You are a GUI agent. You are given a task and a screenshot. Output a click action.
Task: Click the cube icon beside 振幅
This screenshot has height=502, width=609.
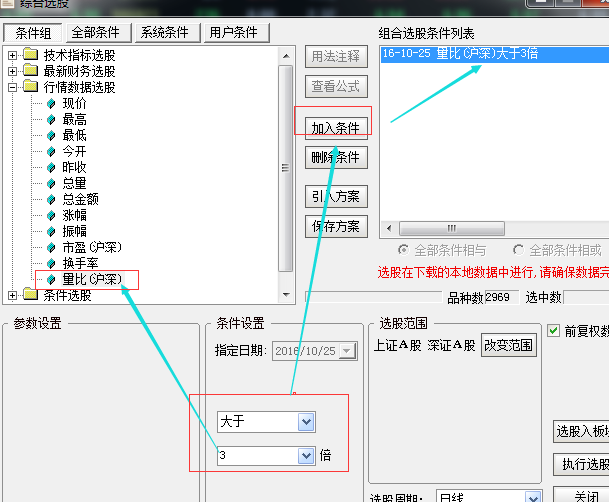tap(51, 231)
